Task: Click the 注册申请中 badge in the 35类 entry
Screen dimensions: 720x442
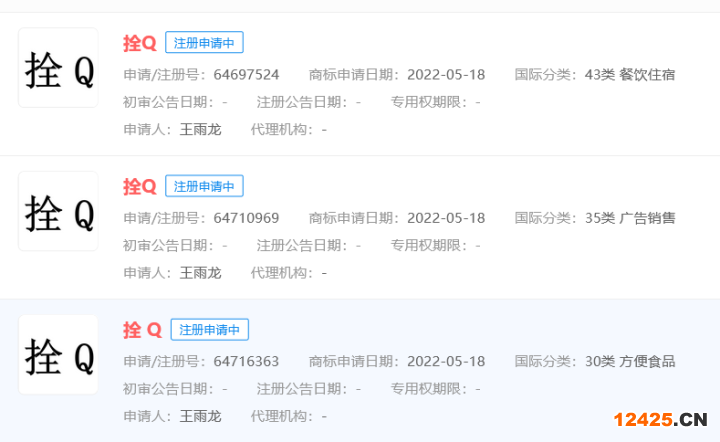Action: (x=204, y=186)
